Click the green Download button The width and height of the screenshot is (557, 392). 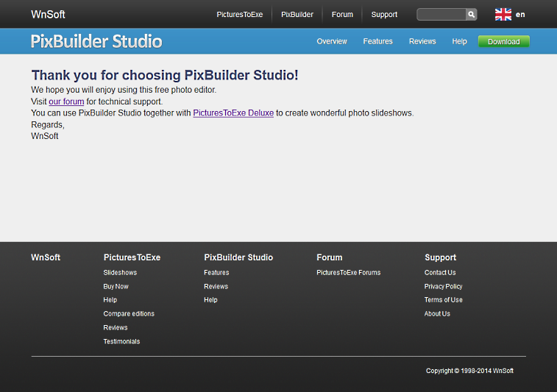tap(504, 41)
